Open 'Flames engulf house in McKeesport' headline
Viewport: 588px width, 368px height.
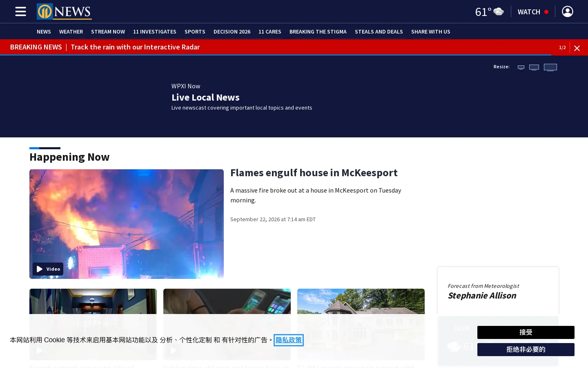(314, 173)
